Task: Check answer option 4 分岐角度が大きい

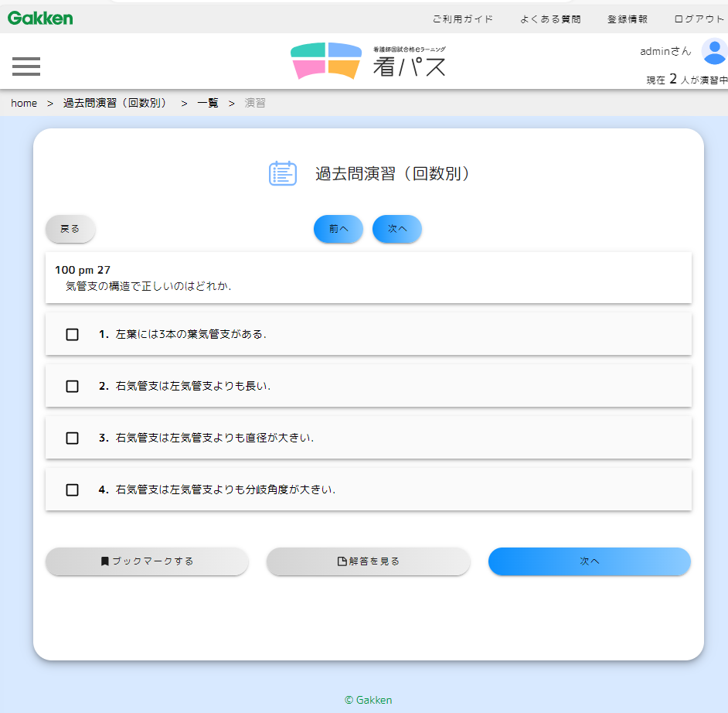Action: [72, 490]
